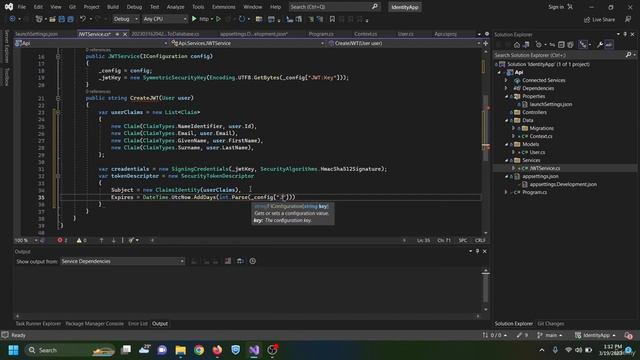Viewport: 640px width, 360px height.
Task: Toggle Track Active Item button in Solution Explorer toolbar
Action: pyautogui.click(x=583, y=44)
